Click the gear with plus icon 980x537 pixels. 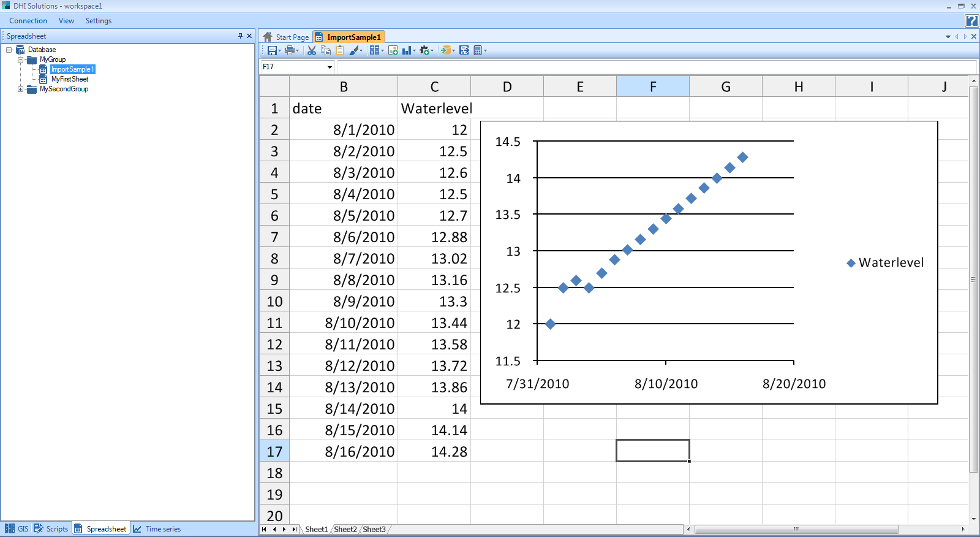click(424, 50)
